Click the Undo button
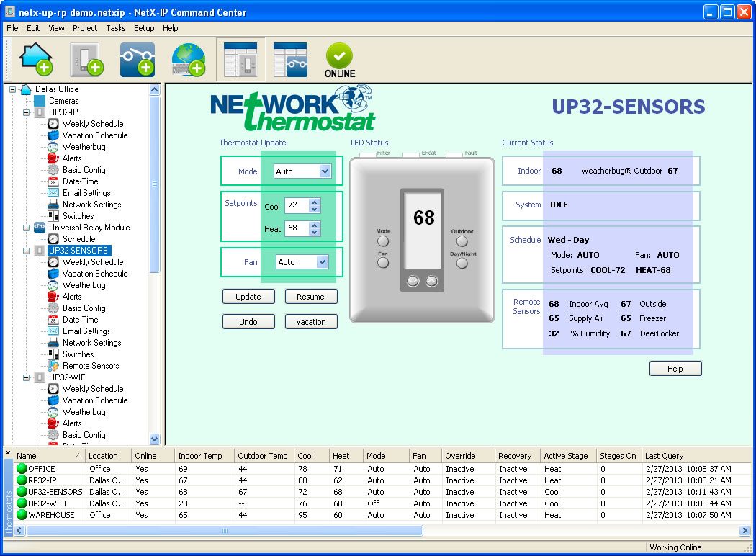This screenshot has width=756, height=556. [248, 322]
